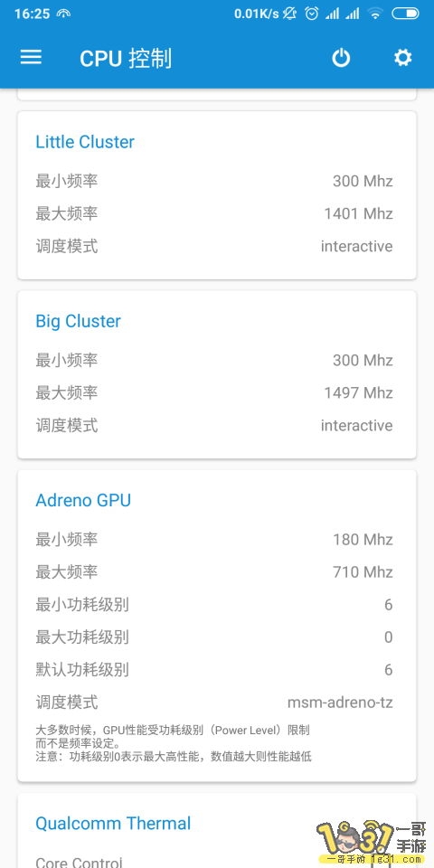Change Little Cluster maximum frequency 1401 Mhz
The height and width of the screenshot is (868, 434).
(217, 213)
